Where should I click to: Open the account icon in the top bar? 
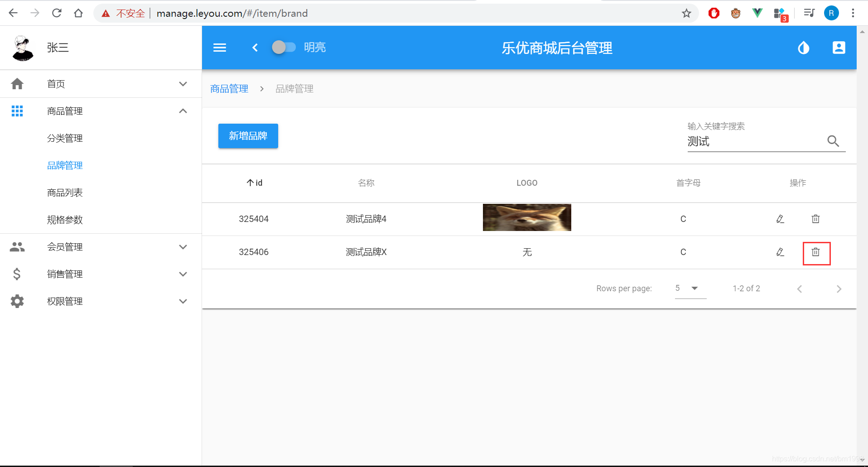(839, 48)
